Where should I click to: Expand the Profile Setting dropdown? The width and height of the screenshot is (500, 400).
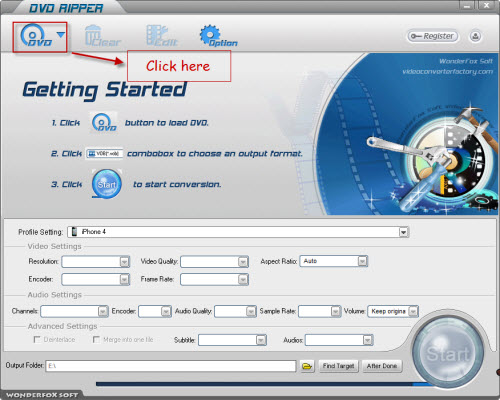point(403,232)
